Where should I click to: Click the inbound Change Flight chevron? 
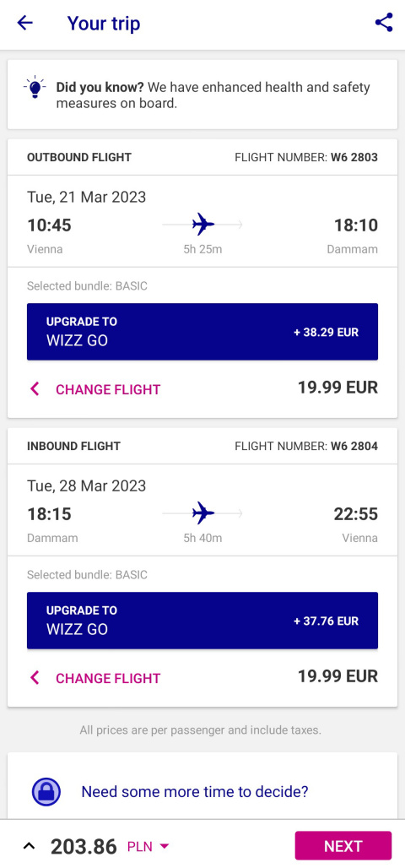[x=35, y=678]
